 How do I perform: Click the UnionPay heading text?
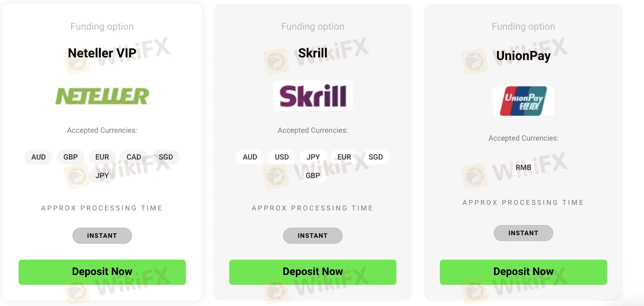[523, 55]
